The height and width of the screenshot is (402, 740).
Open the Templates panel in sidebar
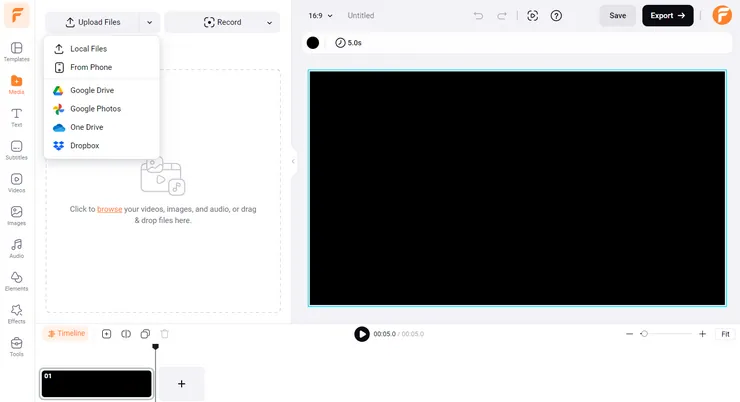[x=16, y=52]
